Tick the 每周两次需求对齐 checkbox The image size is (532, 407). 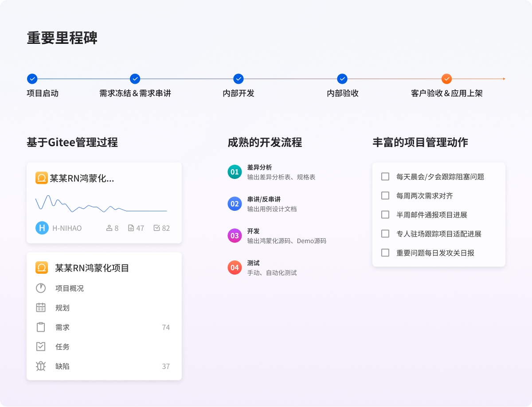click(x=385, y=196)
